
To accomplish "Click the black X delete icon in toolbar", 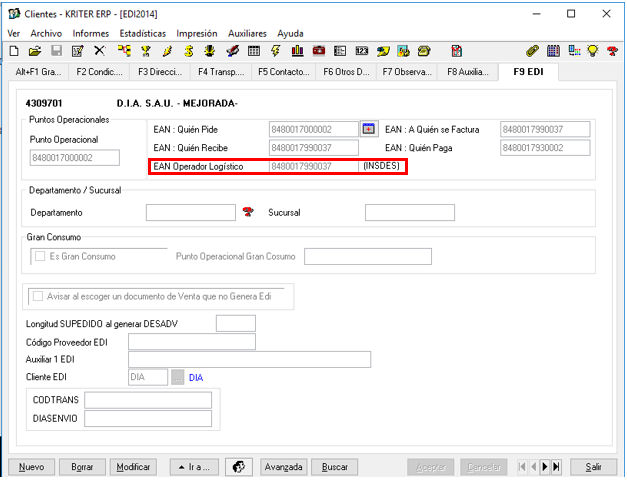I will [99, 51].
